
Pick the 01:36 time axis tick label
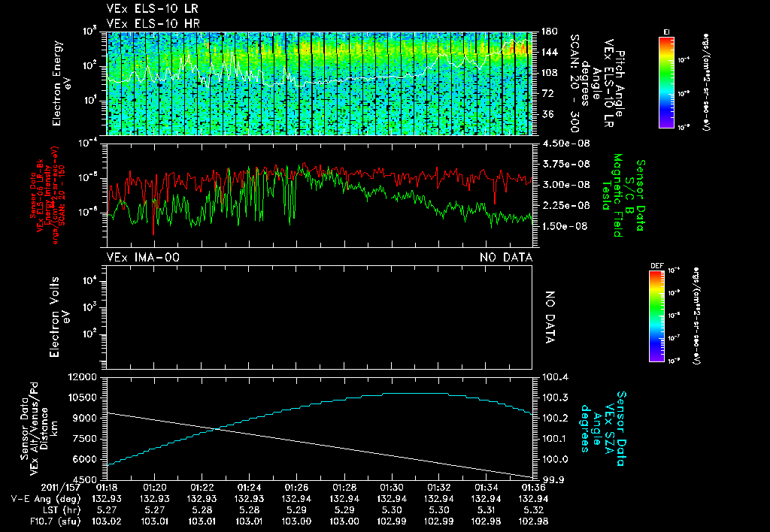[532, 487]
